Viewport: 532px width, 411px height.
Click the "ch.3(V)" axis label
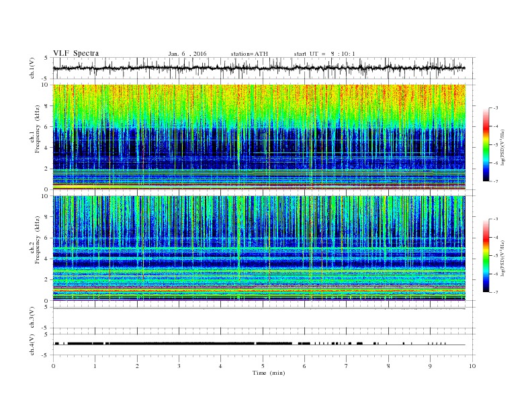[x=32, y=318]
